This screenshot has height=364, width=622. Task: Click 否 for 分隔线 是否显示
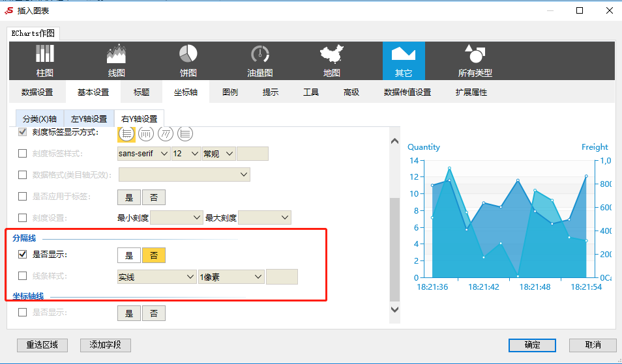pyautogui.click(x=154, y=255)
